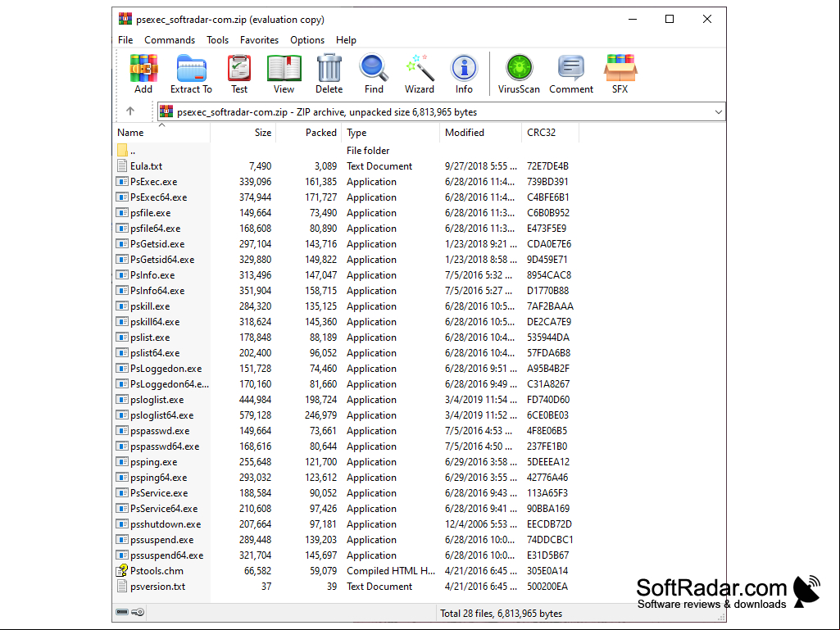Select the psping.exe application icon

pyautogui.click(x=122, y=462)
